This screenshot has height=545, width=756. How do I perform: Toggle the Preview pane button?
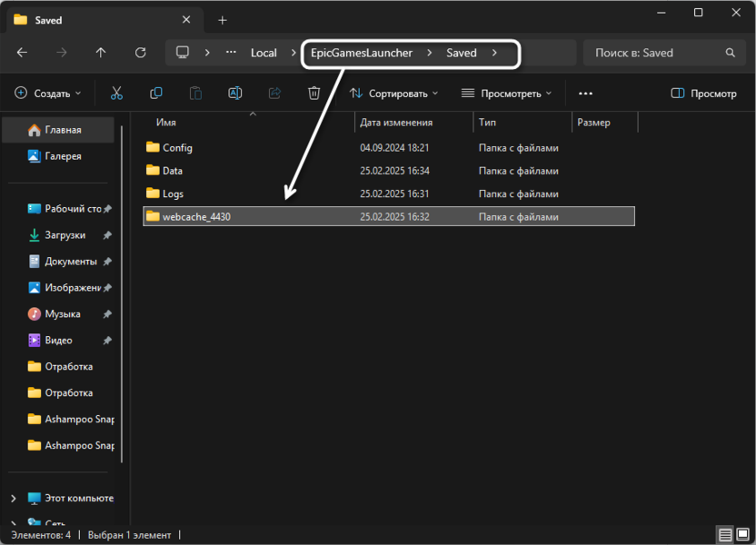point(703,93)
